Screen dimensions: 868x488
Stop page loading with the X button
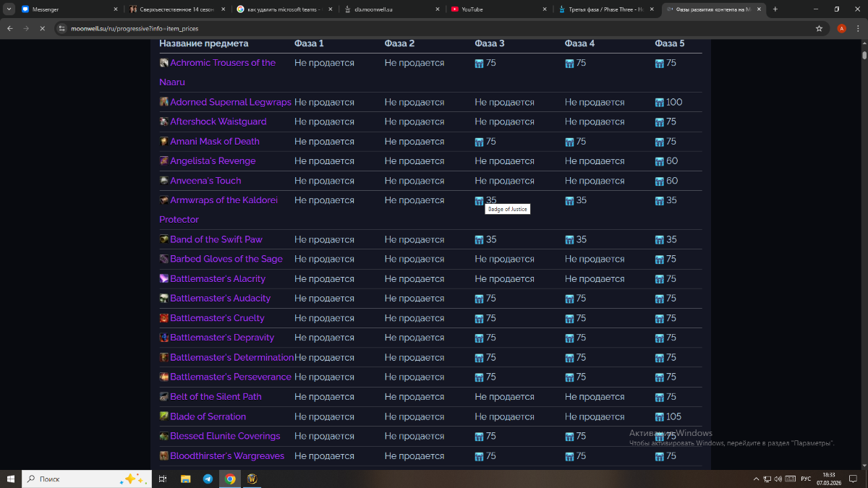click(42, 28)
